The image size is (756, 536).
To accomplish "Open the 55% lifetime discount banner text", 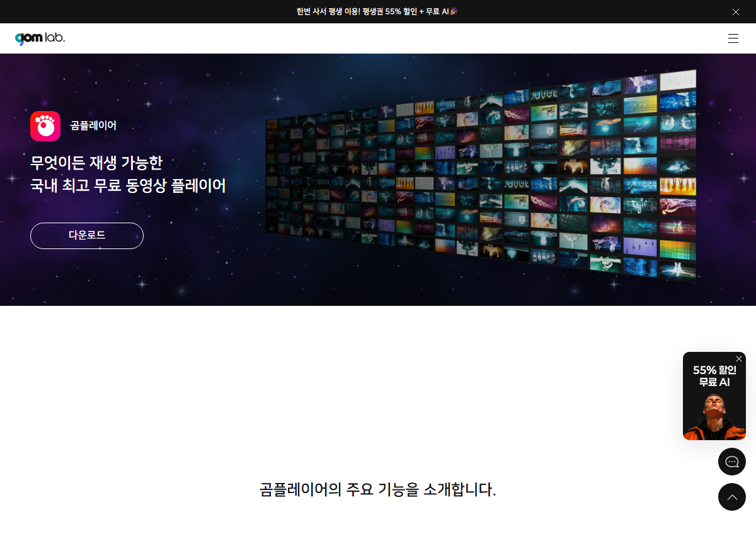I will click(x=377, y=11).
